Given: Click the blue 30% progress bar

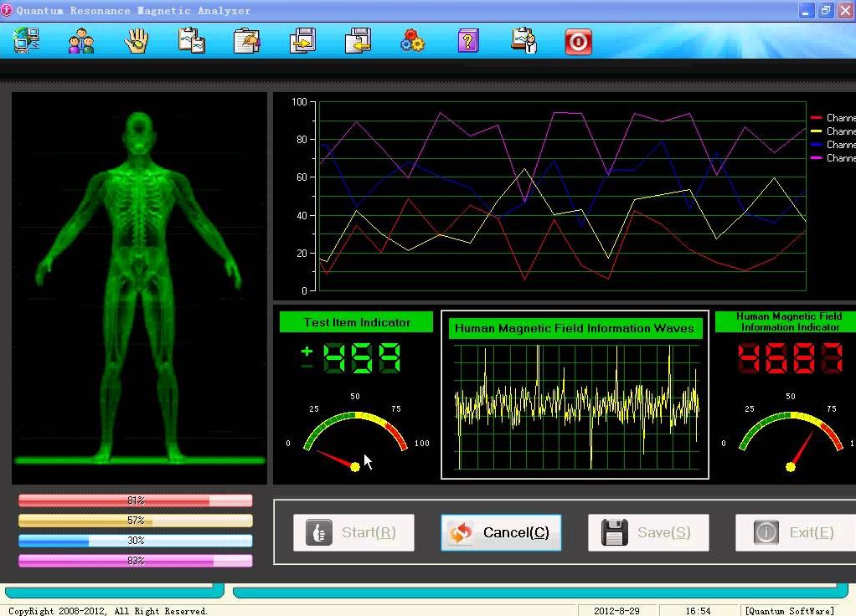Looking at the screenshot, I should point(136,541).
